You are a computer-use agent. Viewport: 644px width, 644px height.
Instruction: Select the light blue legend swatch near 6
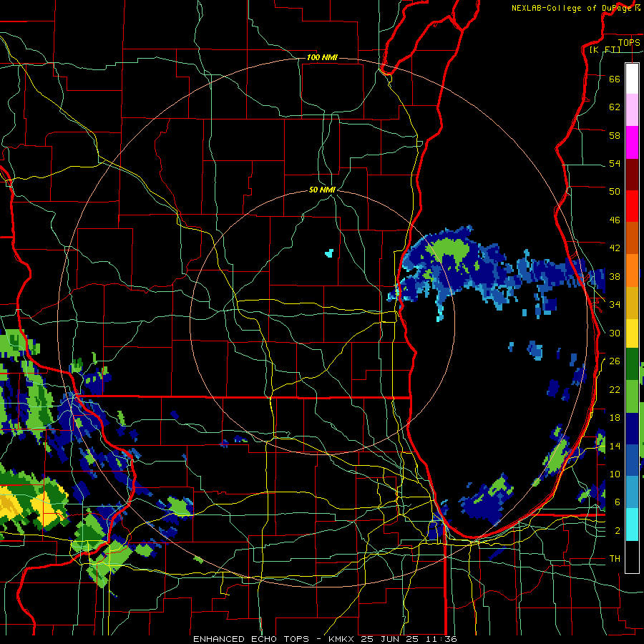632,492
